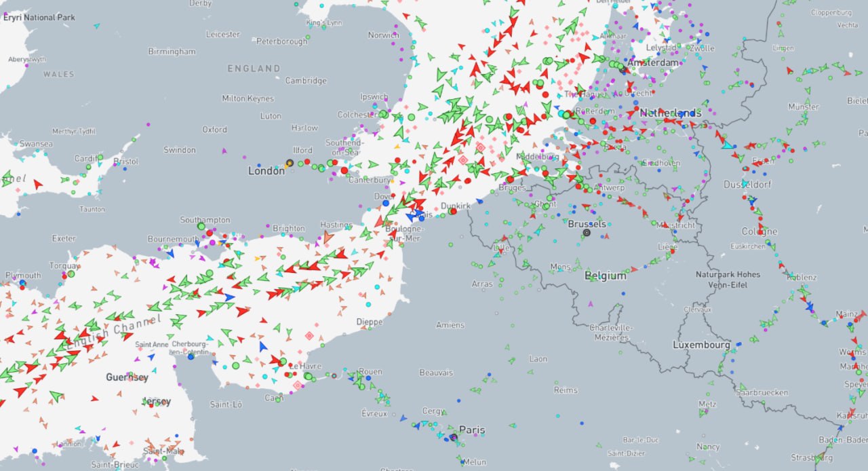Viewport: 868px width, 471px height.
Task: Click the red diamond marker west of Dieppe
Action: point(310,335)
